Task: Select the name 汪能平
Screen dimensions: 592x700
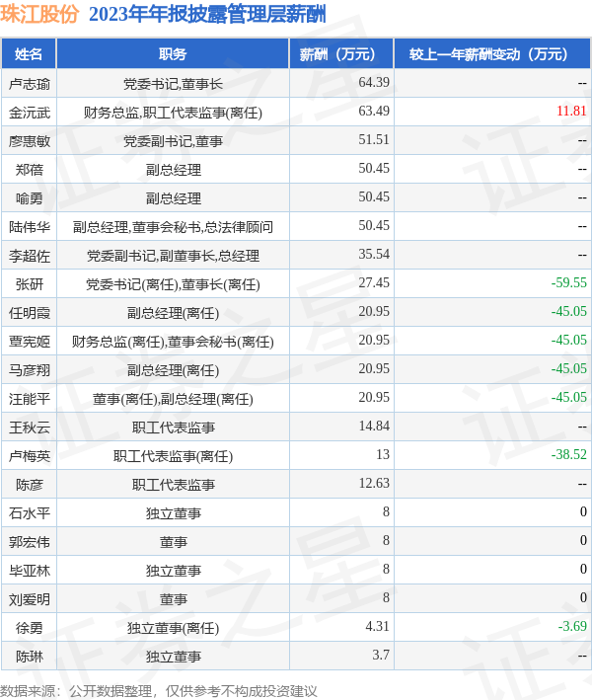Action: [30, 399]
